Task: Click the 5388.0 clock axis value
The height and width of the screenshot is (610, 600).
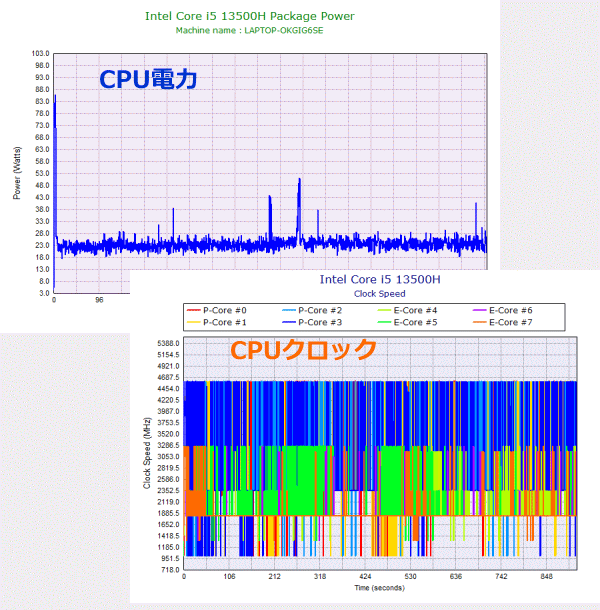Action: 168,343
